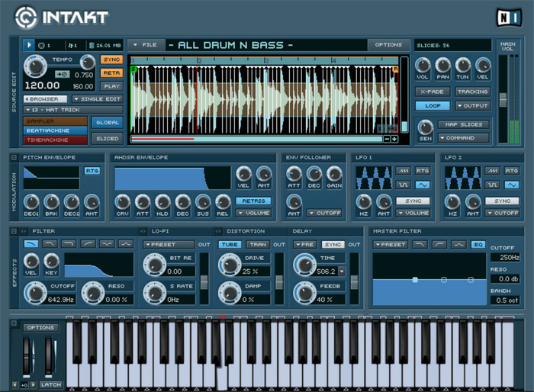Click the green start marker S in waveform
Viewport: 534px width, 392px height.
tap(133, 69)
